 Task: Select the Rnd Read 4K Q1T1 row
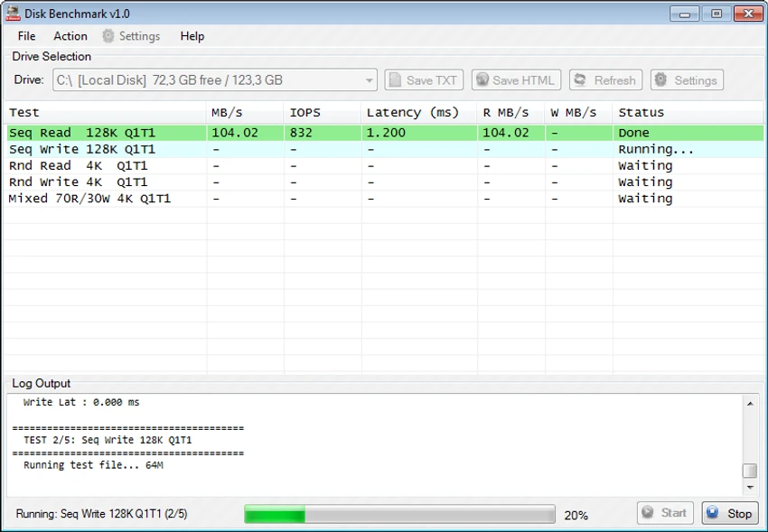[x=384, y=165]
